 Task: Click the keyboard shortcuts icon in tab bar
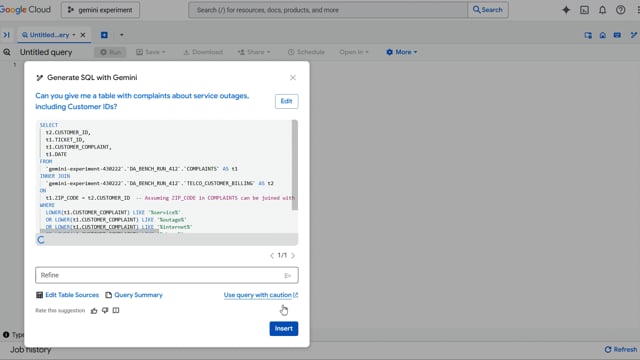tap(617, 35)
